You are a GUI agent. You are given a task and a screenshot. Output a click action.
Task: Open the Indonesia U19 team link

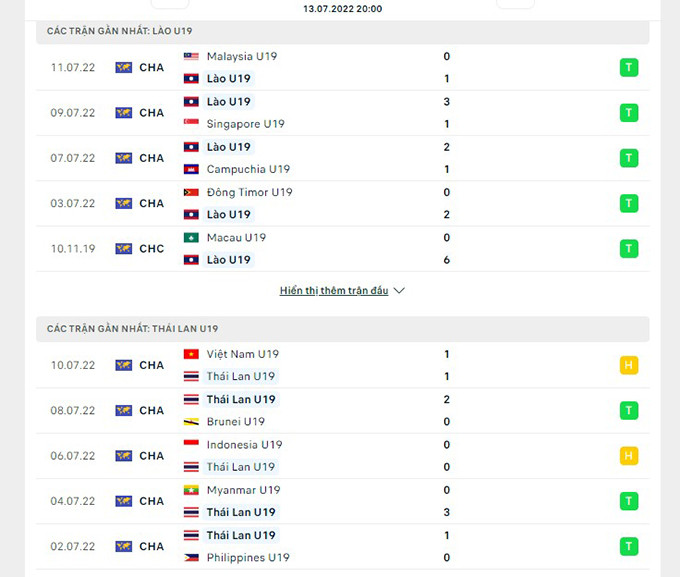(244, 445)
